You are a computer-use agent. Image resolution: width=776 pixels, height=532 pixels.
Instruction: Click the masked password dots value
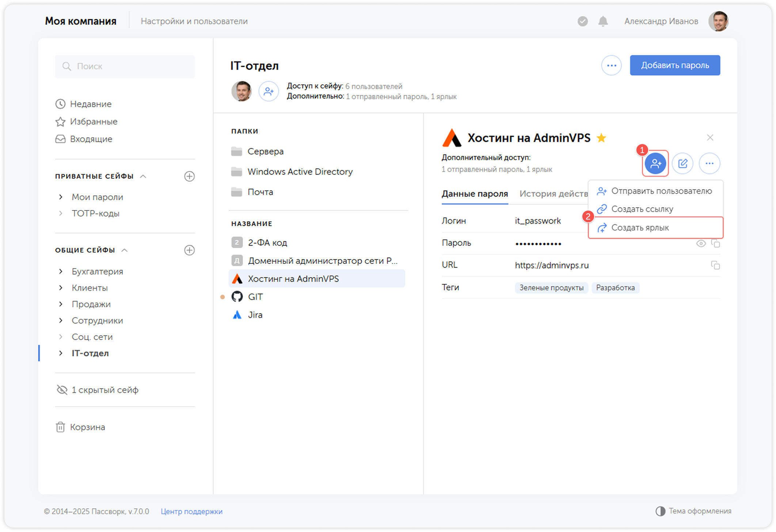pyautogui.click(x=538, y=244)
